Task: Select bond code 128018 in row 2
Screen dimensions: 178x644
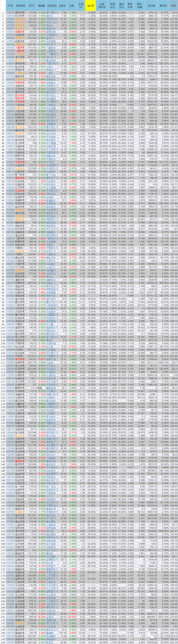Action: pyautogui.click(x=10, y=16)
